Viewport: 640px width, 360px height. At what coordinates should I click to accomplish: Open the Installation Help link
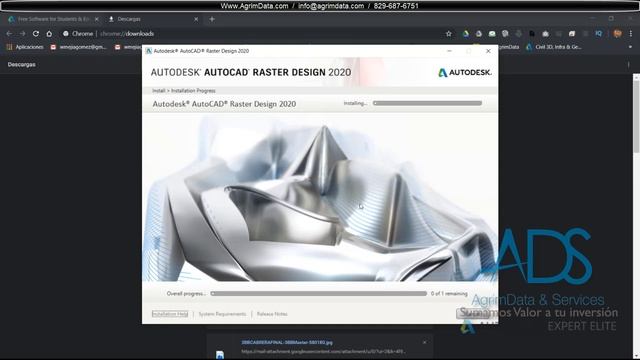click(170, 314)
